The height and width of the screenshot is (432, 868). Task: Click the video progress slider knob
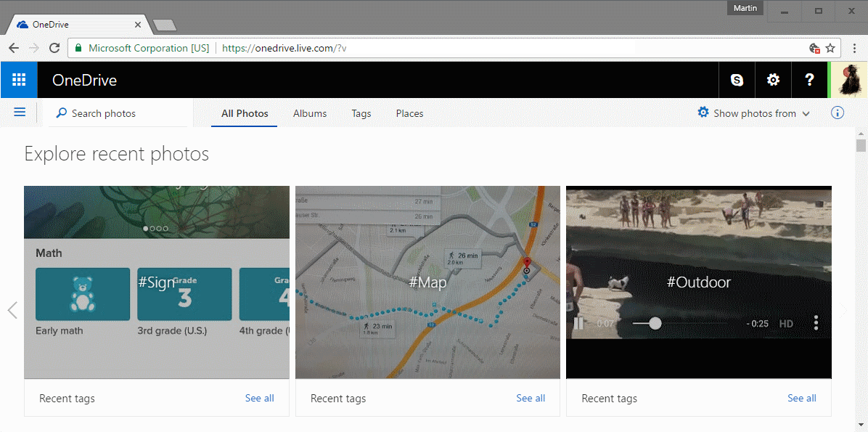point(655,323)
